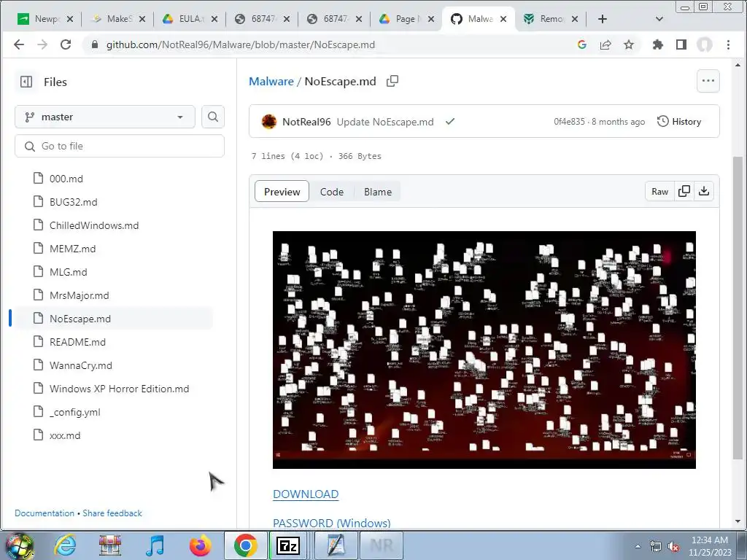Click NotReal96 author name
This screenshot has width=747, height=560.
[306, 122]
